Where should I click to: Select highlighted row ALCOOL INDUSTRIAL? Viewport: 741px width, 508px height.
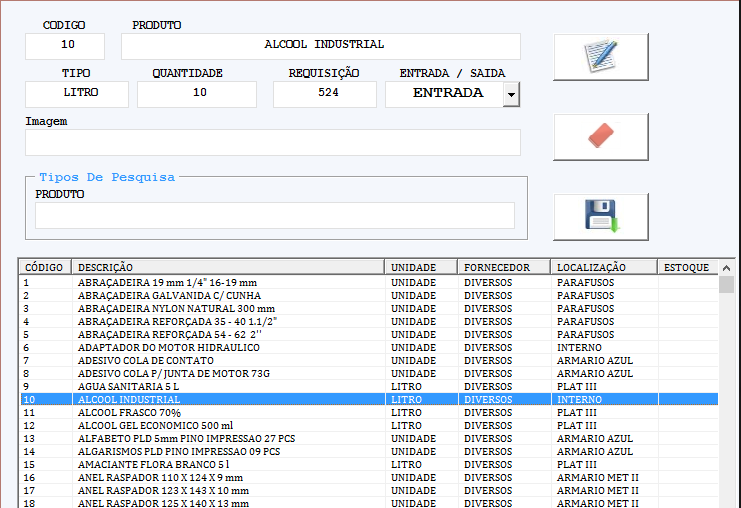pyautogui.click(x=369, y=400)
